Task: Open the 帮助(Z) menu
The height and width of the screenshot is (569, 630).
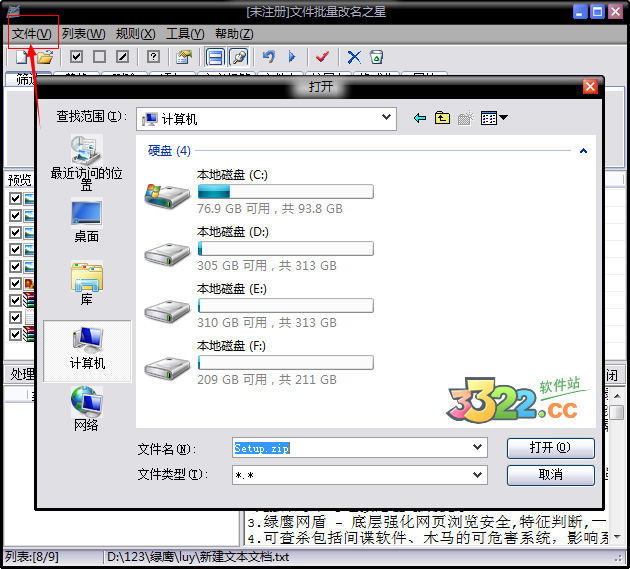Action: (x=234, y=34)
